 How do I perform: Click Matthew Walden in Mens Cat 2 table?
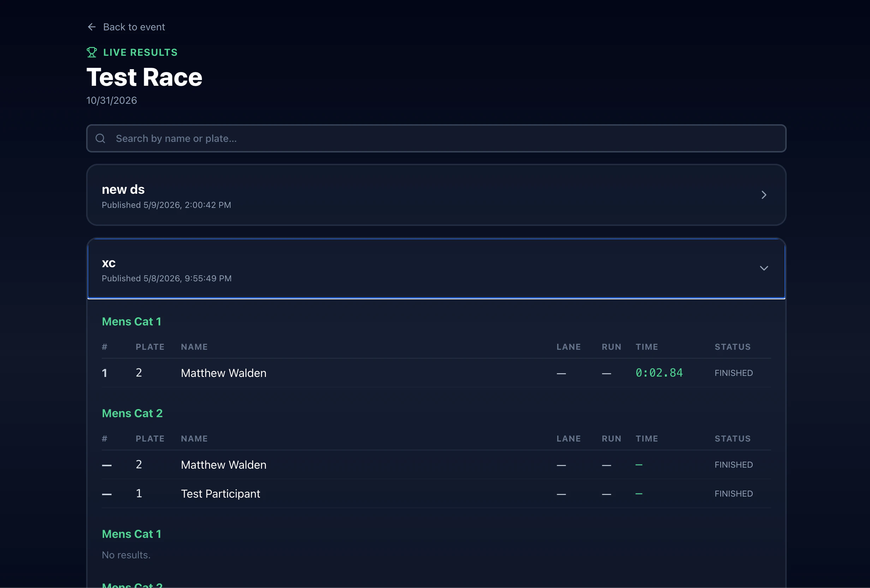pyautogui.click(x=224, y=464)
